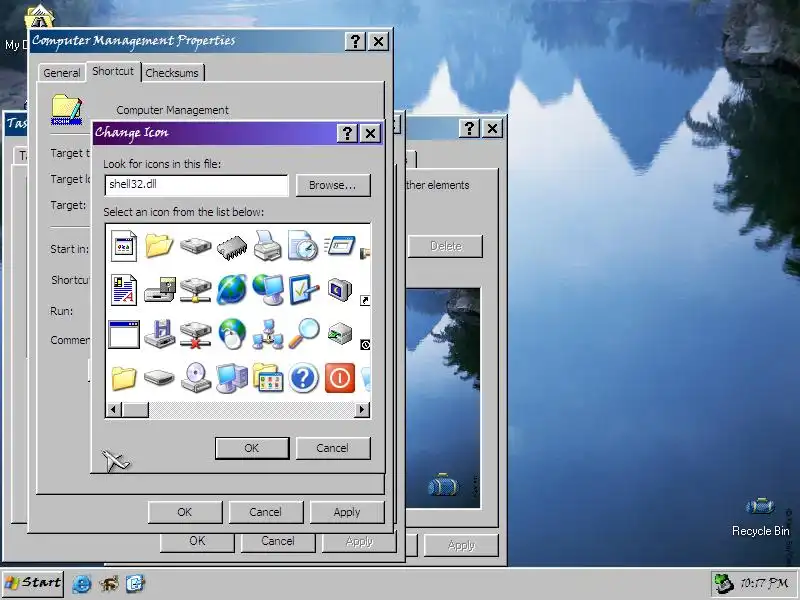This screenshot has height=600, width=800.
Task: Select the flat hard disk icon
Action: (159, 378)
